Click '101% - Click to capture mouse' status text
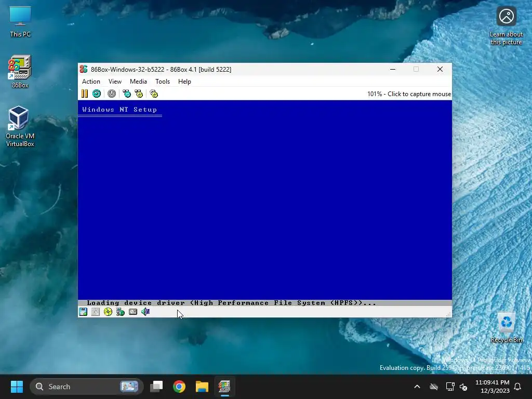Image resolution: width=532 pixels, height=399 pixels. tap(409, 94)
